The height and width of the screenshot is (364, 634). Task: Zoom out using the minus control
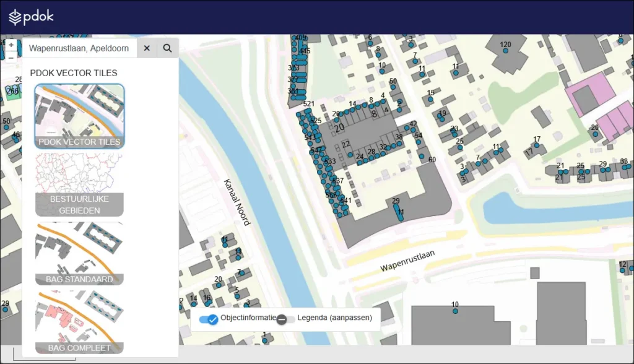(x=11, y=57)
